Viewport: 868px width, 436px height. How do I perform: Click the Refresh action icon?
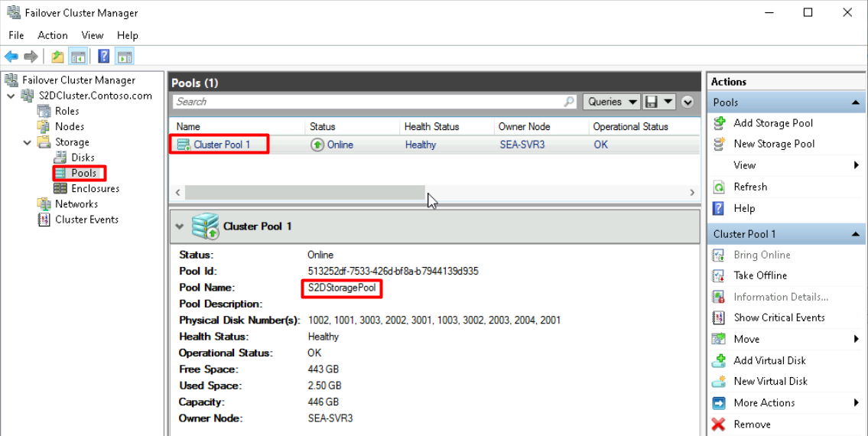point(719,187)
